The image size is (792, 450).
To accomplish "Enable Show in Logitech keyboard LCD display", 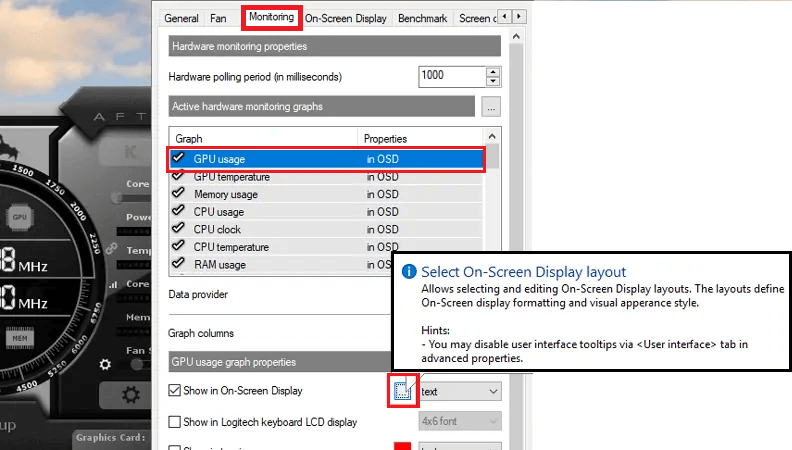I will pyautogui.click(x=174, y=422).
